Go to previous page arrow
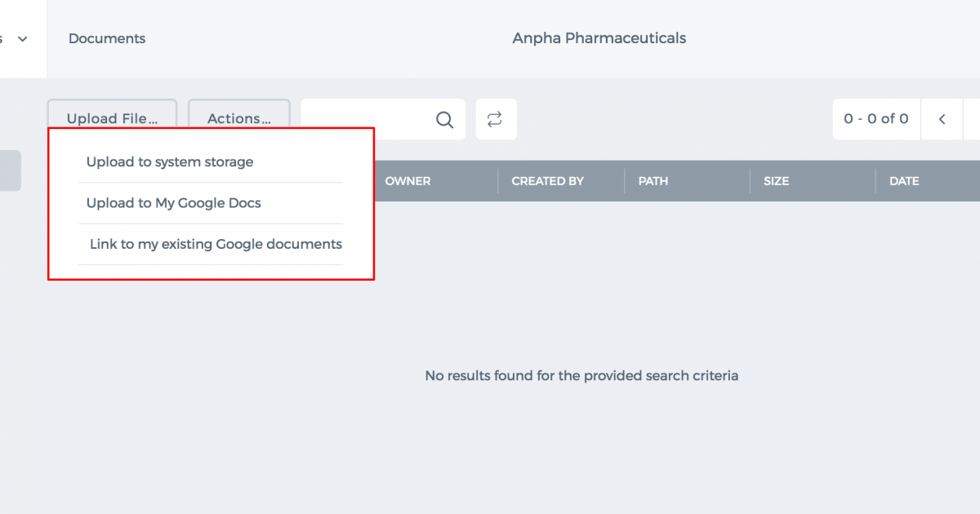The width and height of the screenshot is (980, 514). click(942, 119)
